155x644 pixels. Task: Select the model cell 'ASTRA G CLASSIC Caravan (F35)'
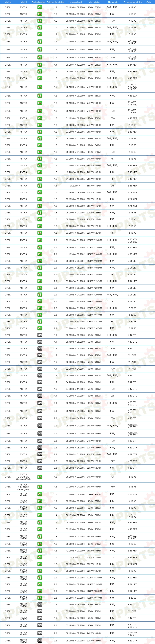click(x=24, y=477)
